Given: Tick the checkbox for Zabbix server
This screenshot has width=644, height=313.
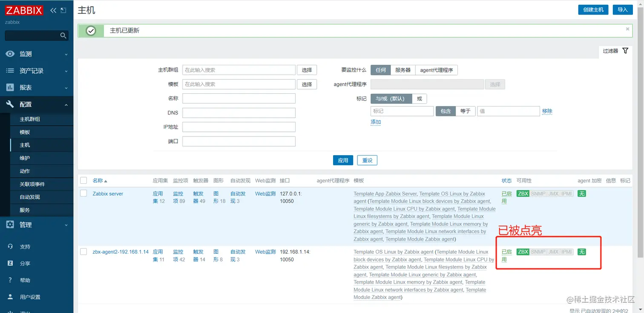Looking at the screenshot, I should point(83,193).
